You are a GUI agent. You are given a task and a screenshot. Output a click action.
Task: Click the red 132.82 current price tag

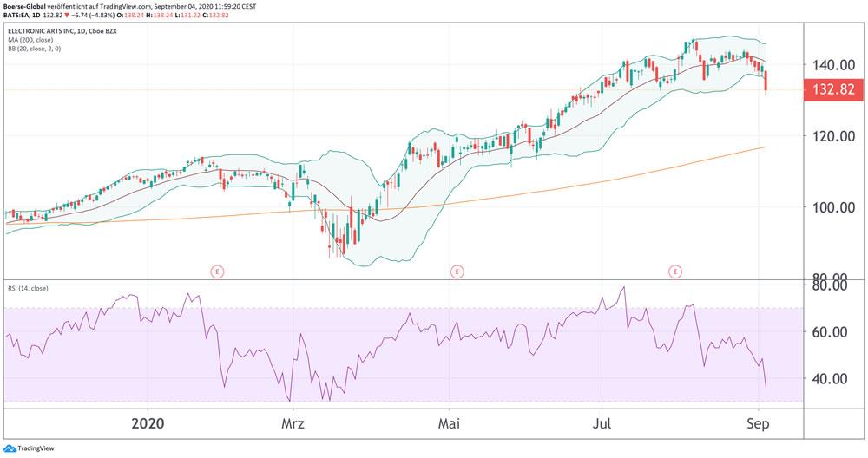[x=833, y=89]
